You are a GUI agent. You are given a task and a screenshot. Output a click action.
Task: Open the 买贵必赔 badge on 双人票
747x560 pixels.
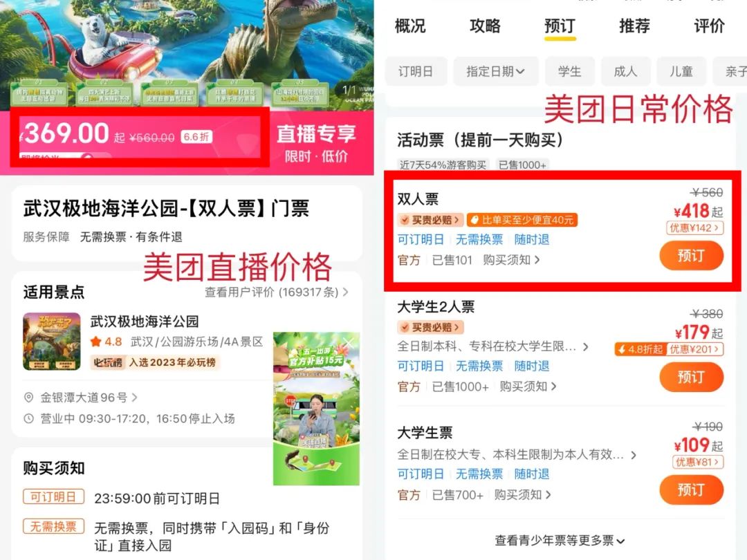click(431, 220)
